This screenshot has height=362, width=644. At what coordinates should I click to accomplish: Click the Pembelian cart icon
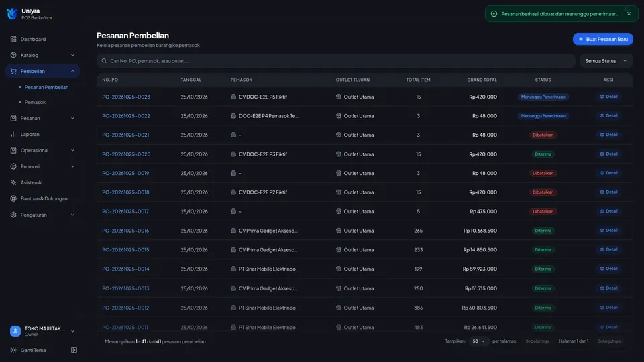pos(13,71)
